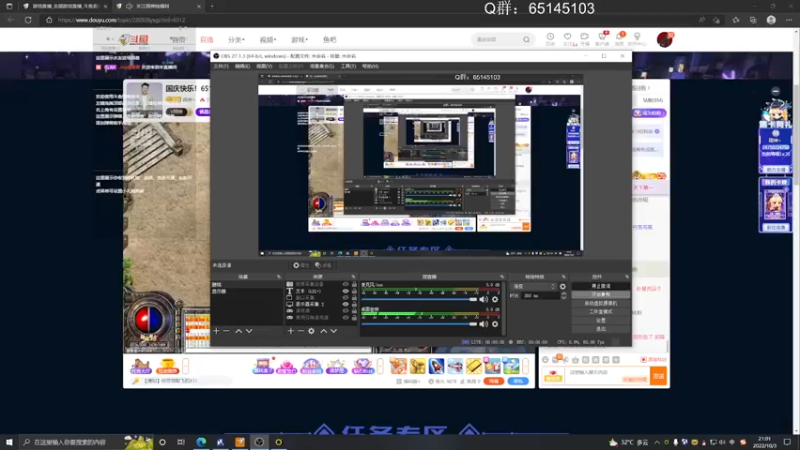
Task: Open OBS Tools menu
Action: pos(348,66)
